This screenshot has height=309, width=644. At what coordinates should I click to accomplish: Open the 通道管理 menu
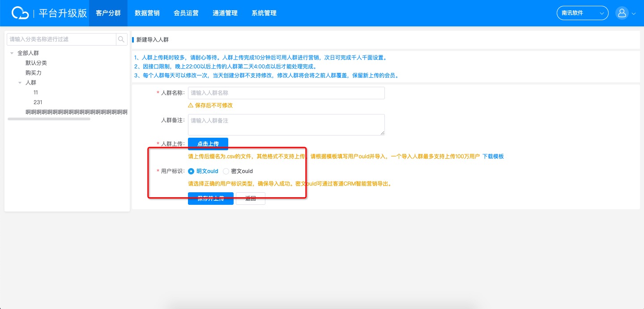pos(225,13)
